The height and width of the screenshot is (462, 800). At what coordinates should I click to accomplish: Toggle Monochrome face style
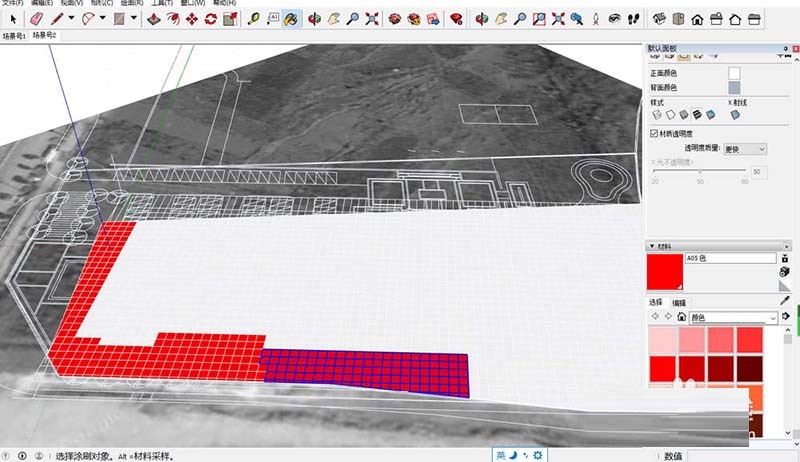coord(710,115)
